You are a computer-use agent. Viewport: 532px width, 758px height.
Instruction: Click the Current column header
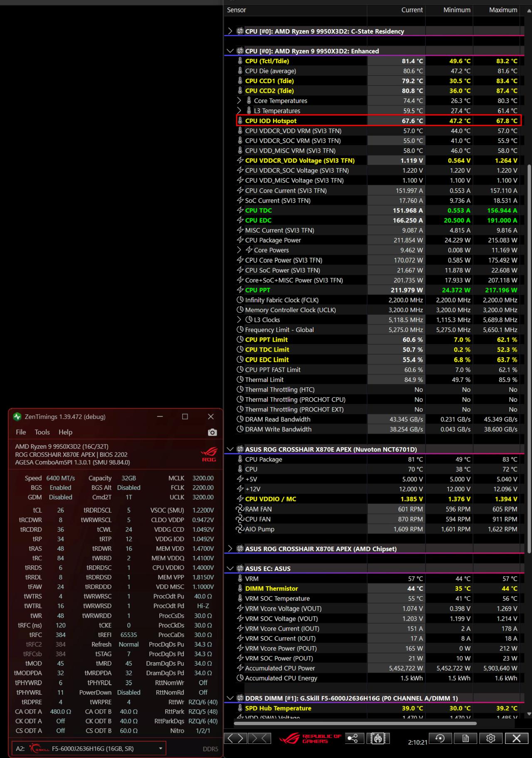[396, 10]
